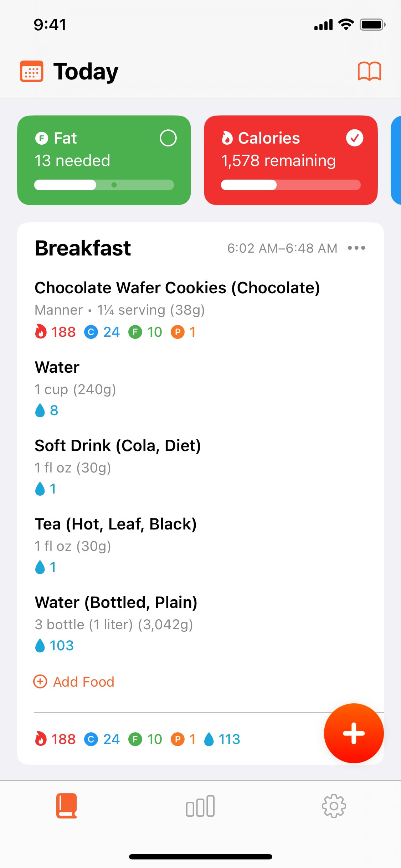Open the Water (Bottled, Plain) entry
The height and width of the screenshot is (868, 401).
click(x=116, y=603)
